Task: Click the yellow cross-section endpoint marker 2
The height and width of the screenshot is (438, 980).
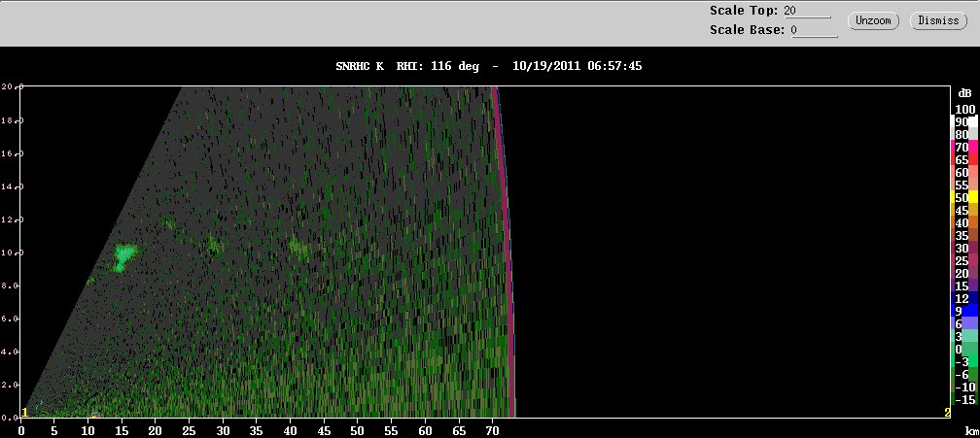Action: point(947,413)
